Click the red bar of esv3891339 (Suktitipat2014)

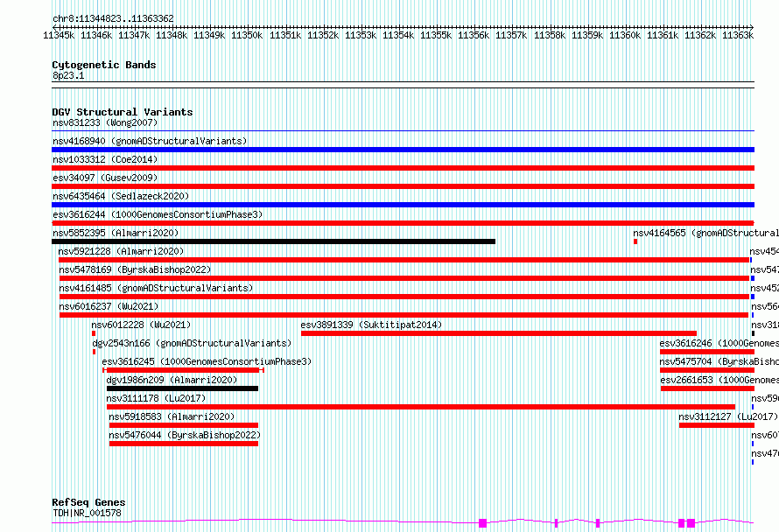tap(499, 333)
